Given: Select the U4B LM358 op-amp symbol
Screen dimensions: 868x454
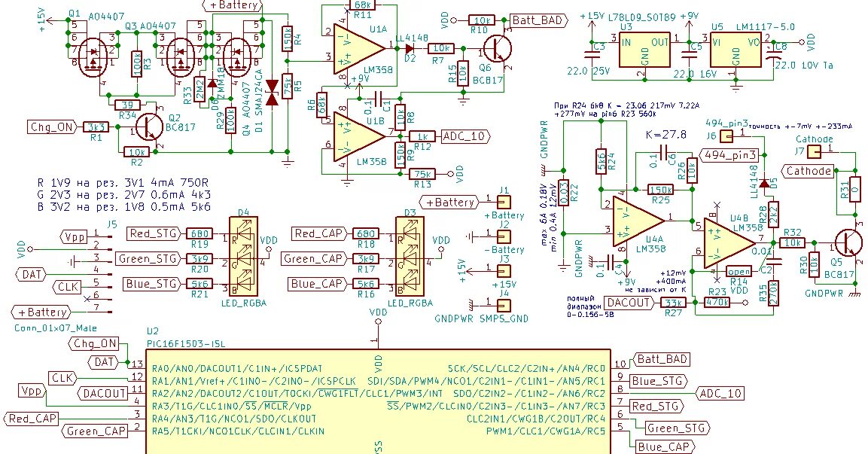Looking at the screenshot, I should pyautogui.click(x=729, y=242).
